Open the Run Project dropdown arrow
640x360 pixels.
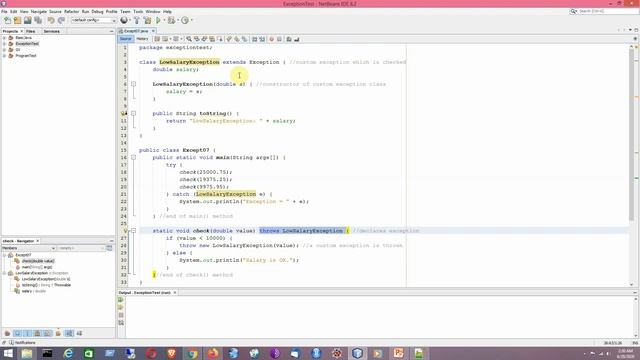tap(164, 20)
